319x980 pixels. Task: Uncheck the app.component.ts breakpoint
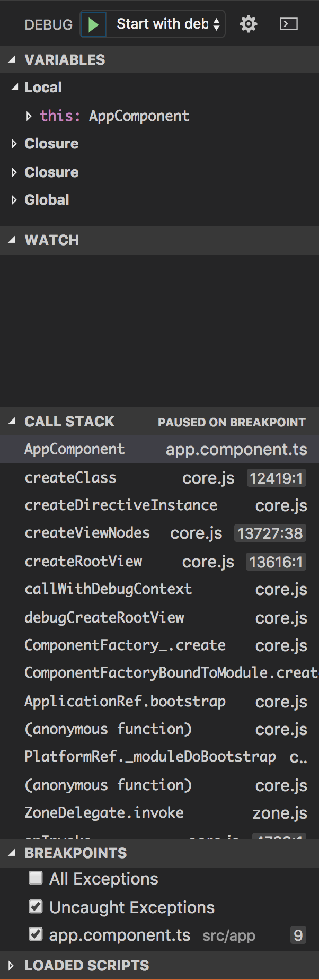point(36,935)
